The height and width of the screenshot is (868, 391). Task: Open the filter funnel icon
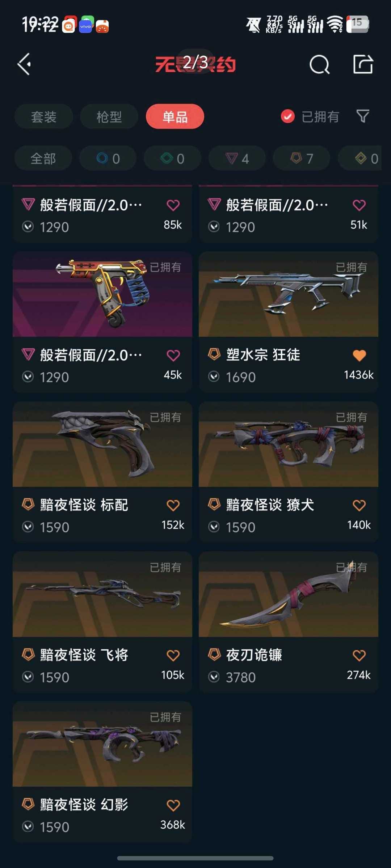coord(363,116)
